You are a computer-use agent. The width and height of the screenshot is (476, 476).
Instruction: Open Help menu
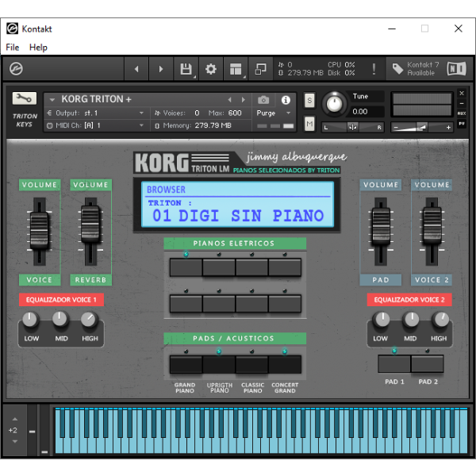(38, 48)
